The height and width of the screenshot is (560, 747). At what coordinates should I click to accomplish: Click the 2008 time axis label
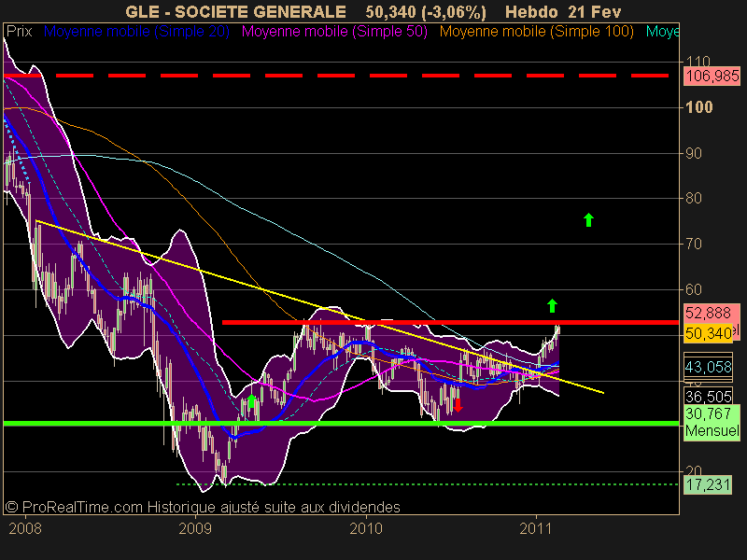click(25, 528)
